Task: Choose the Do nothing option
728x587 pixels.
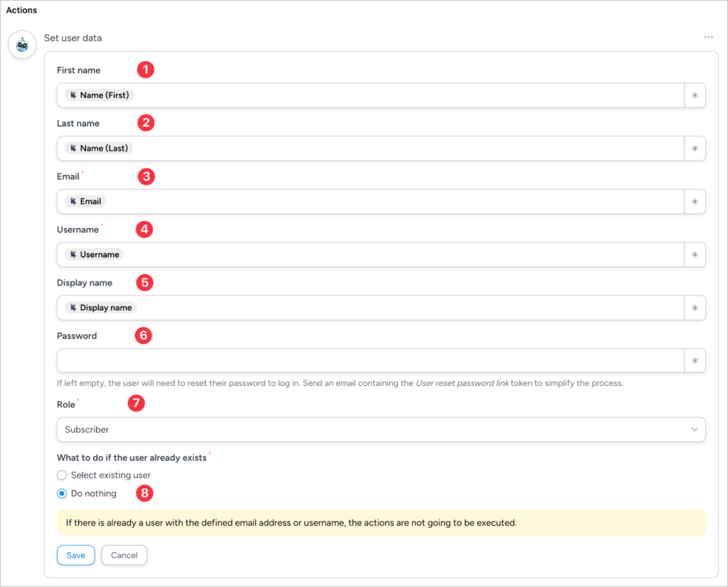Action: coord(62,493)
